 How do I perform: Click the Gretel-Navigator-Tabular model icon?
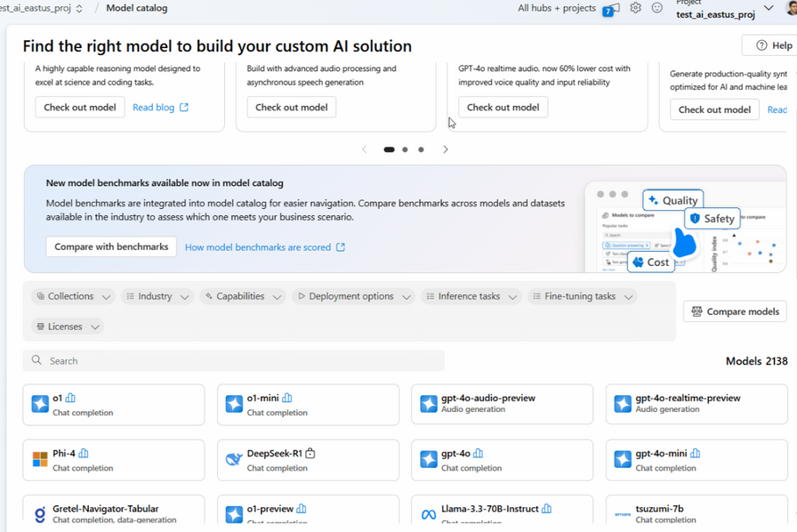pyautogui.click(x=40, y=514)
